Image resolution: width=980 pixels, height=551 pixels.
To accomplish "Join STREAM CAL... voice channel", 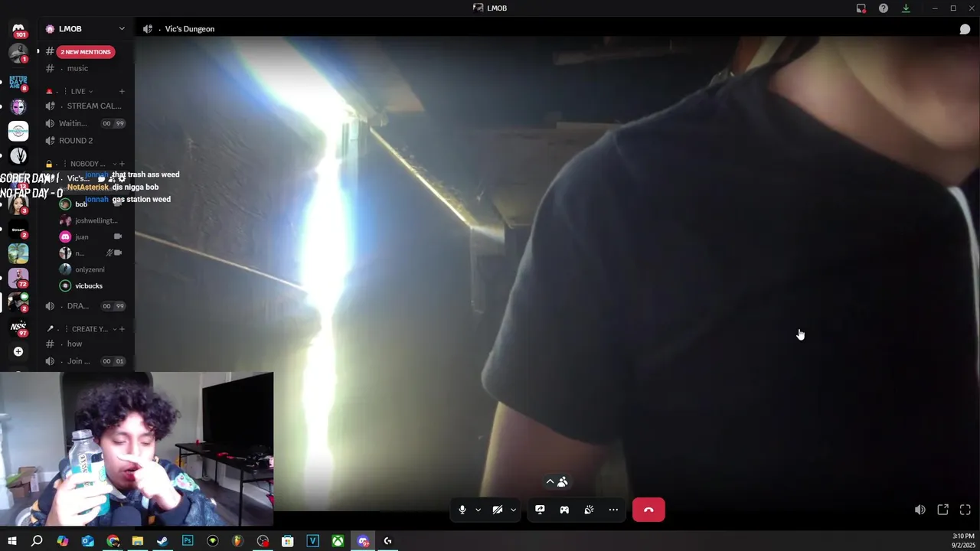I will tap(86, 106).
